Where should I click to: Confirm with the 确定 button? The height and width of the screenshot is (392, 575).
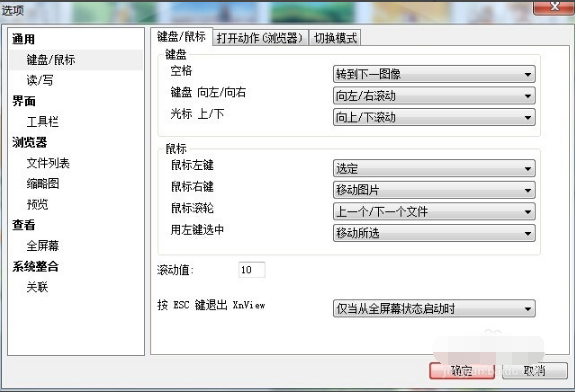[x=462, y=371]
